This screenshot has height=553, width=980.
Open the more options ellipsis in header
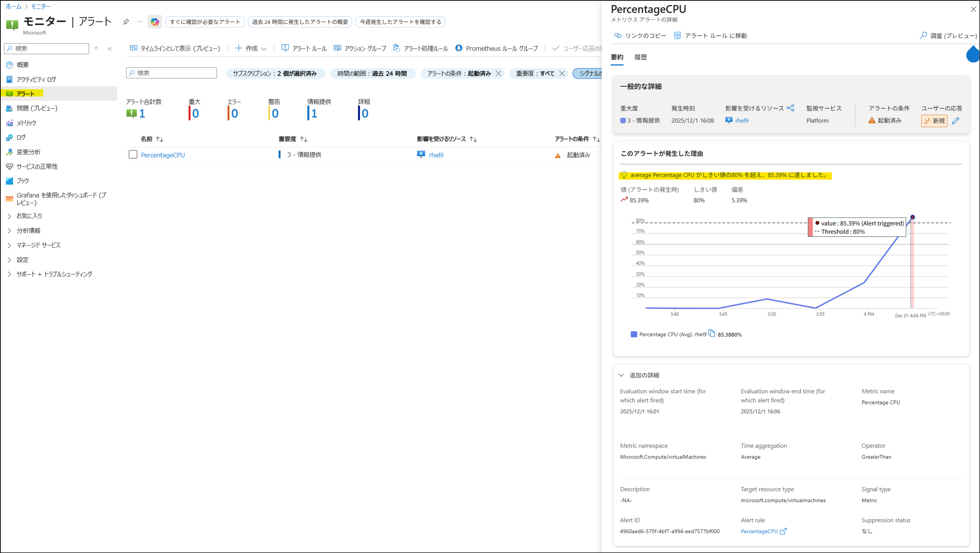(140, 22)
